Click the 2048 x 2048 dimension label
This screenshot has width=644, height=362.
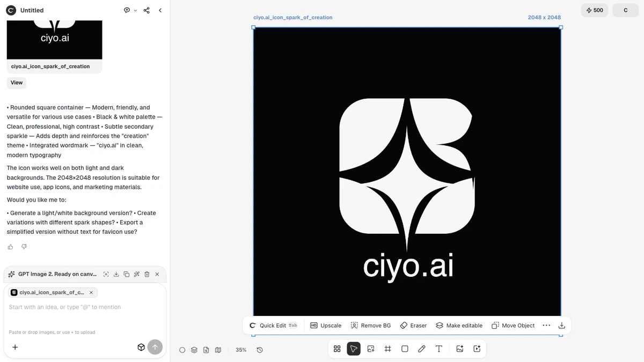[x=544, y=18]
